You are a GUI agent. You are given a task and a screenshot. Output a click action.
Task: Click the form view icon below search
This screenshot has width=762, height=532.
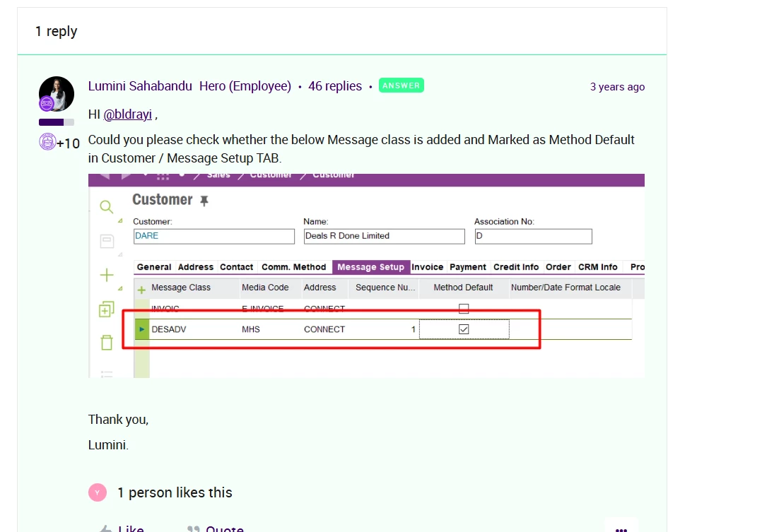click(x=107, y=241)
